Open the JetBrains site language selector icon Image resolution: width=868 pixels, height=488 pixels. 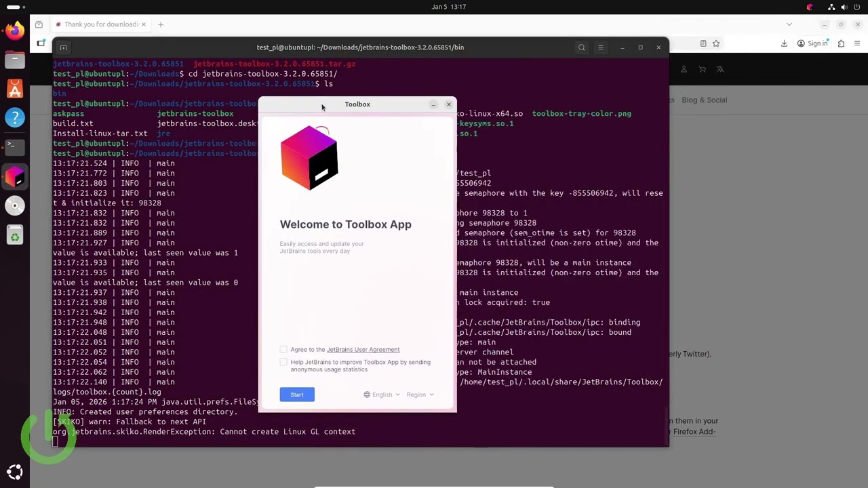point(720,69)
